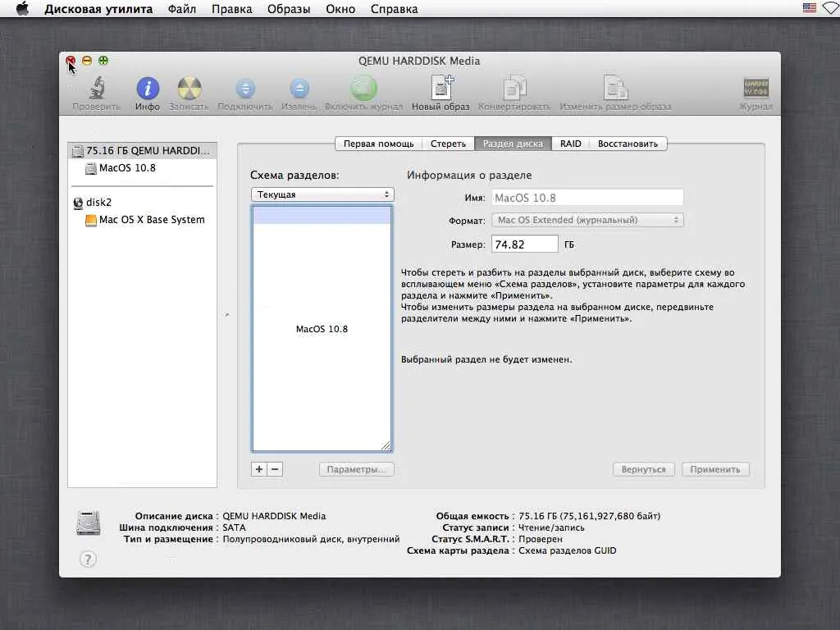Viewport: 840px width, 630px height.
Task: Click the partition resize handle corner
Action: click(x=386, y=445)
